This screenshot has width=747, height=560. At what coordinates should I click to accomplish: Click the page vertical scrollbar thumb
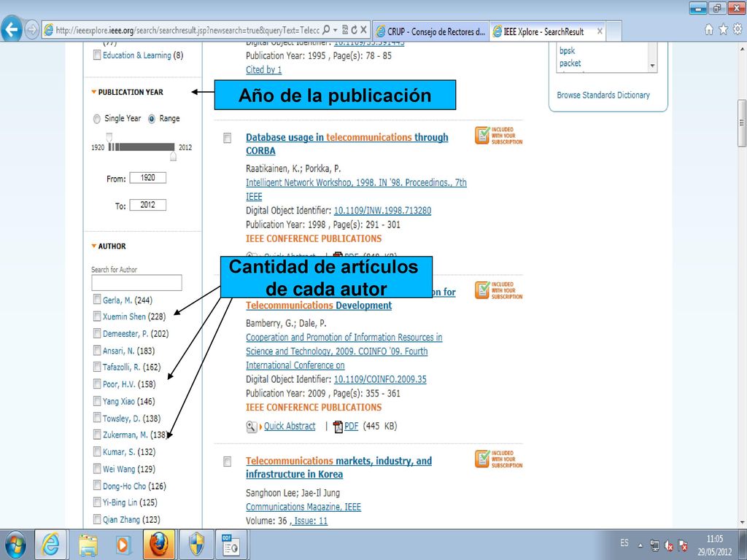(741, 122)
